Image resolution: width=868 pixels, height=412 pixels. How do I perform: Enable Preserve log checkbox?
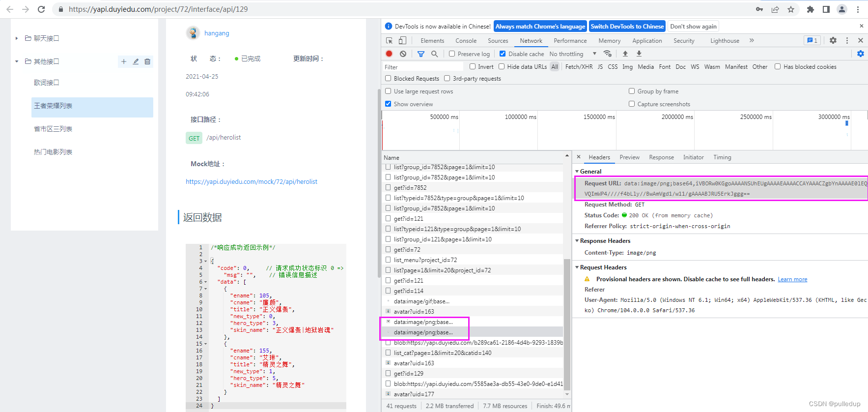(452, 54)
